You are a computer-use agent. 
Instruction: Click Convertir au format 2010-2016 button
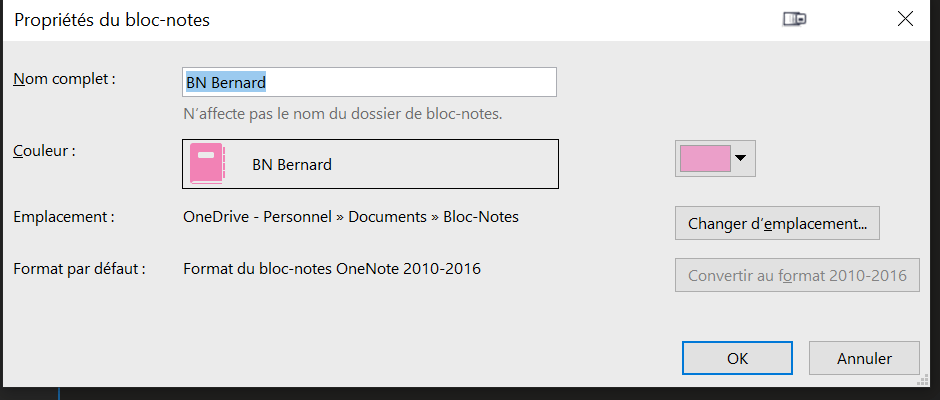(x=797, y=276)
